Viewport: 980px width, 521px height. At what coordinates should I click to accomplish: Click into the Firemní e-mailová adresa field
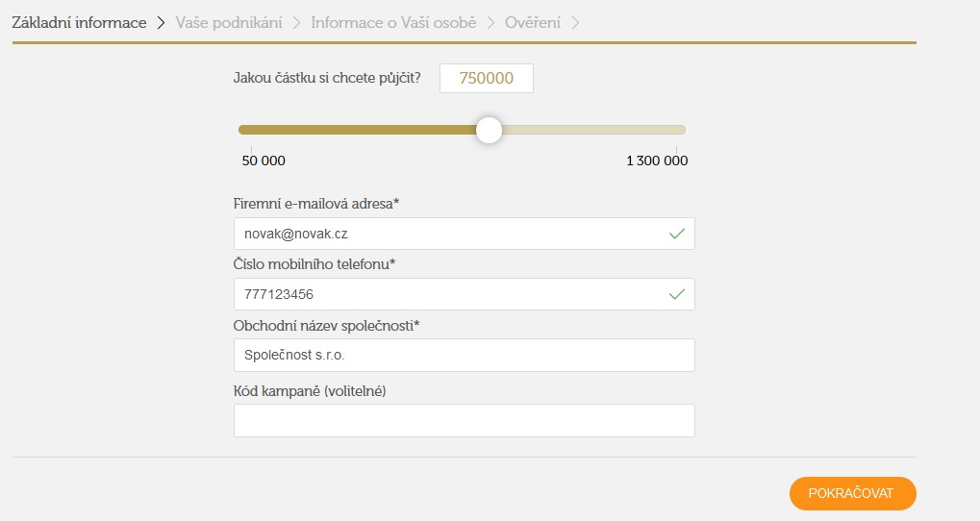tap(464, 234)
